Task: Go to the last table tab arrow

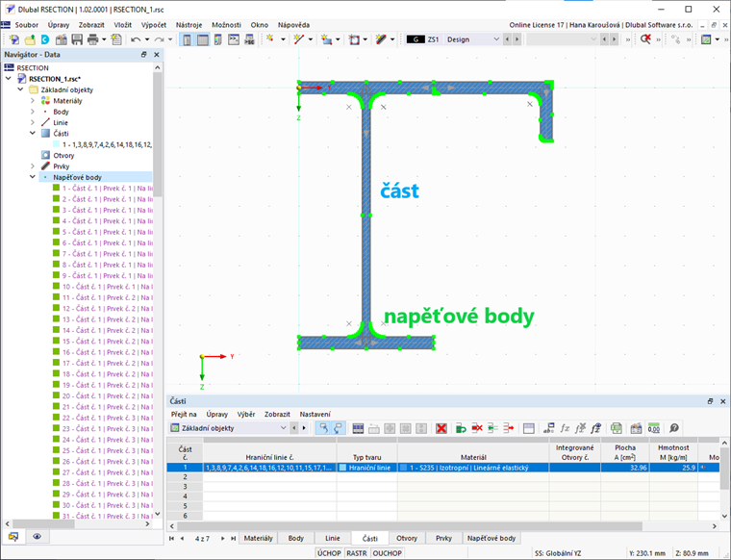Action: [233, 538]
